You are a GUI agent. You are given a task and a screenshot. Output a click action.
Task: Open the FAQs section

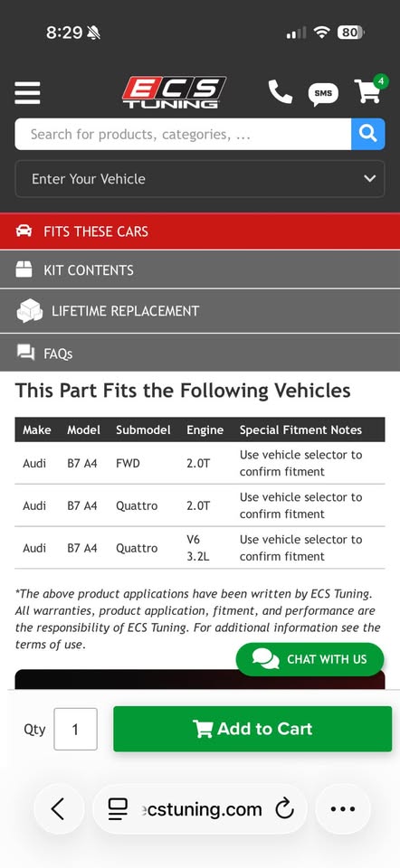(200, 353)
